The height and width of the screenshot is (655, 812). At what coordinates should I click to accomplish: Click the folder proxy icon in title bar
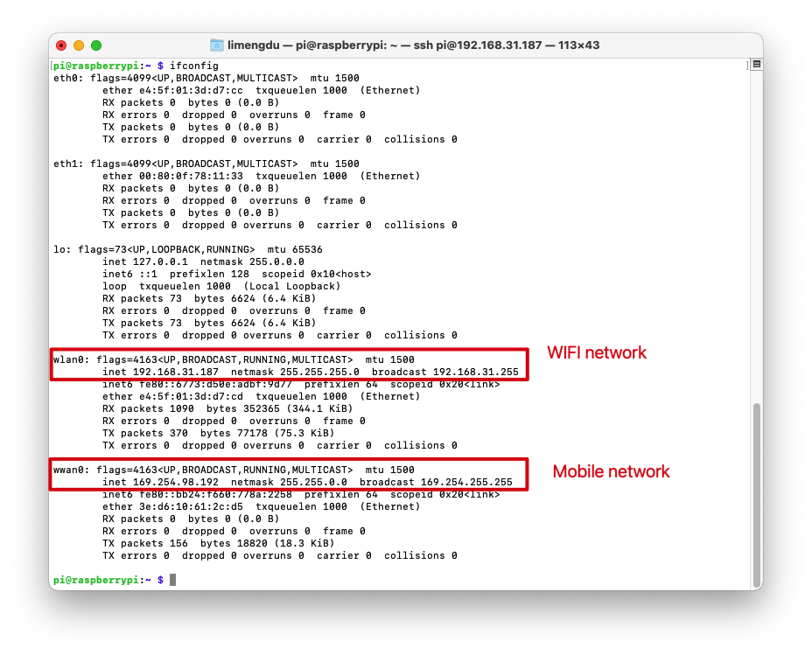point(217,45)
